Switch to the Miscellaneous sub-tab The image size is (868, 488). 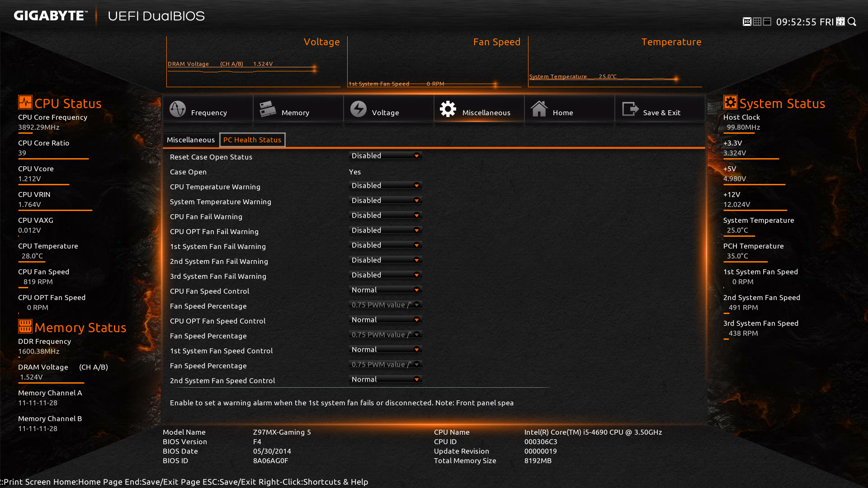tap(191, 140)
